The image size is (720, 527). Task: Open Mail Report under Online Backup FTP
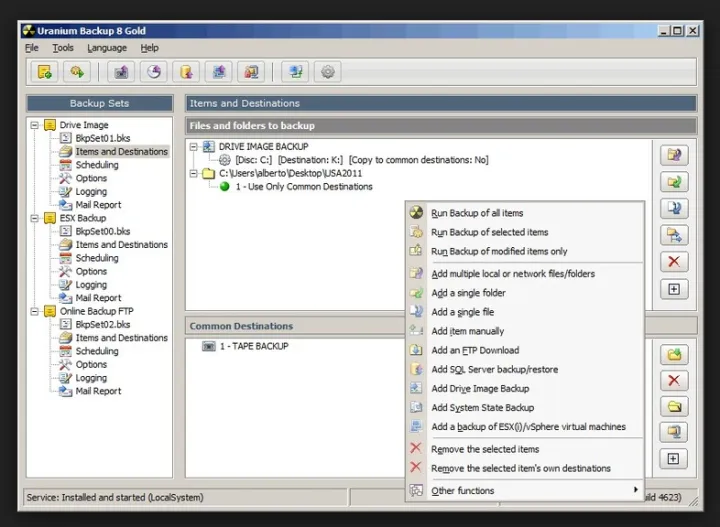tap(98, 391)
